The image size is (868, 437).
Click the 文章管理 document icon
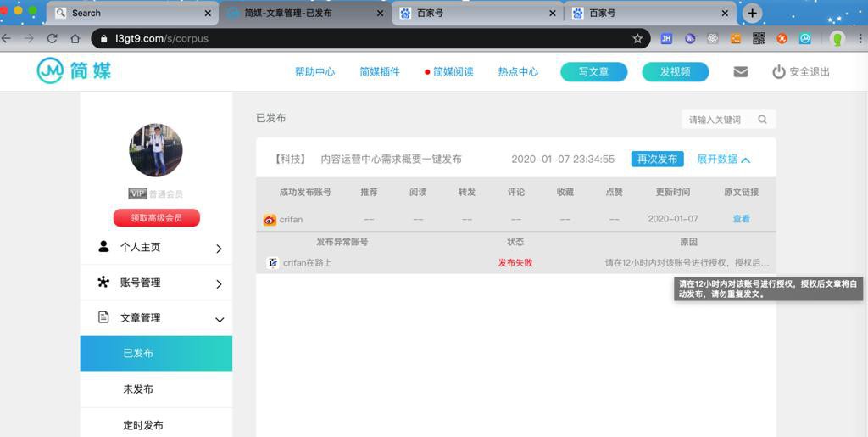coord(103,317)
